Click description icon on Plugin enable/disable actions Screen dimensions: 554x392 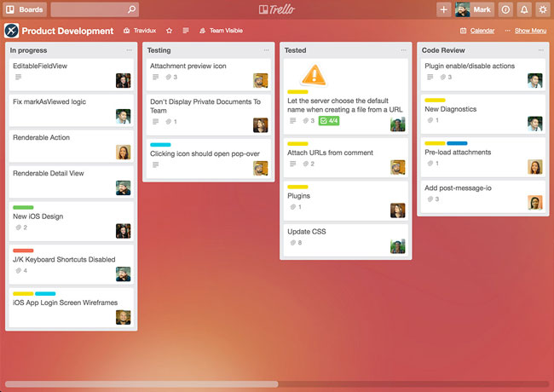(x=430, y=77)
